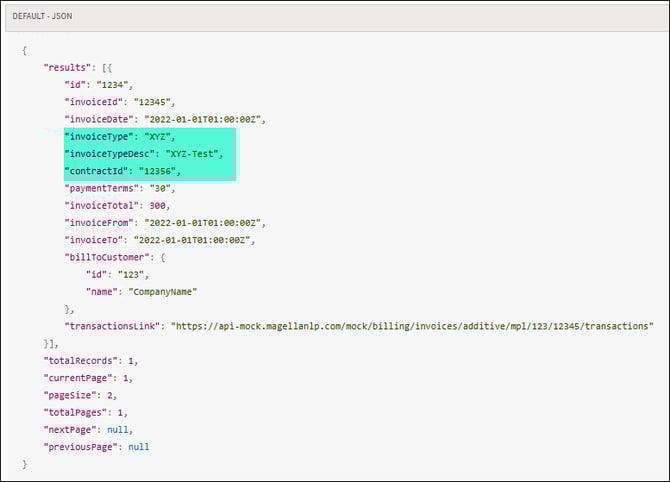Click the "billToCustomer" object key

tap(104, 257)
